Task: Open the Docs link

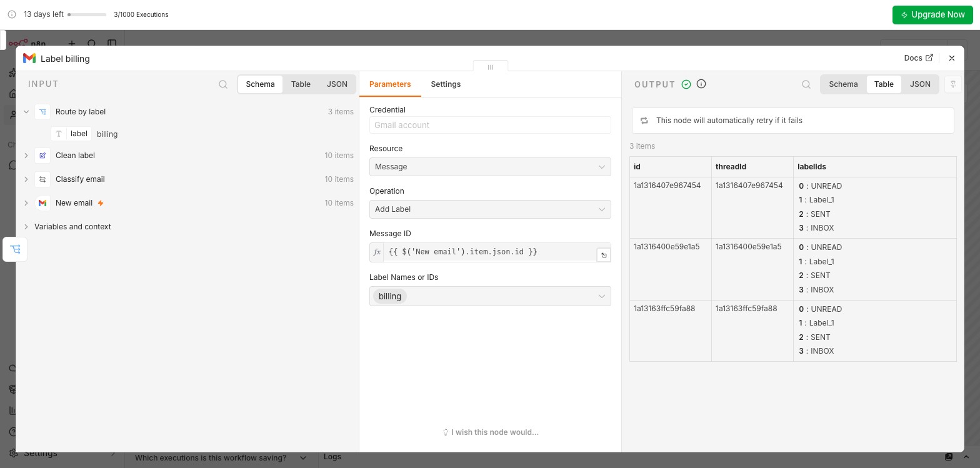Action: 918,58
